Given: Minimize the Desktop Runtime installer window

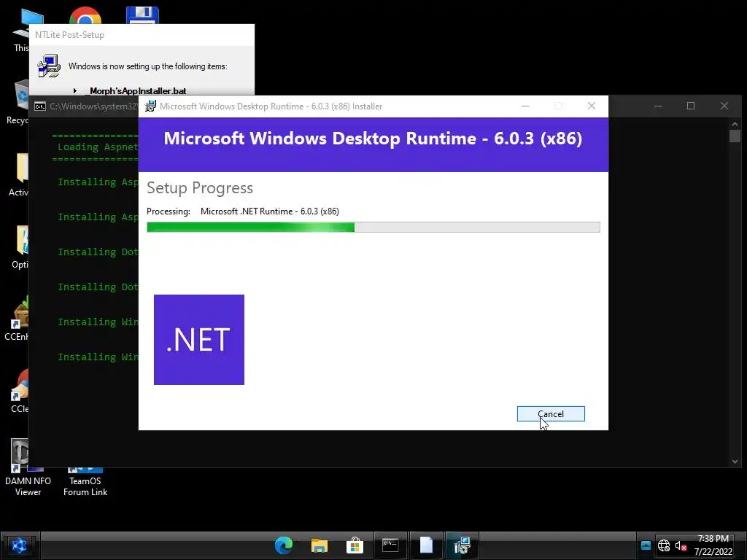Looking at the screenshot, I should pyautogui.click(x=525, y=106).
